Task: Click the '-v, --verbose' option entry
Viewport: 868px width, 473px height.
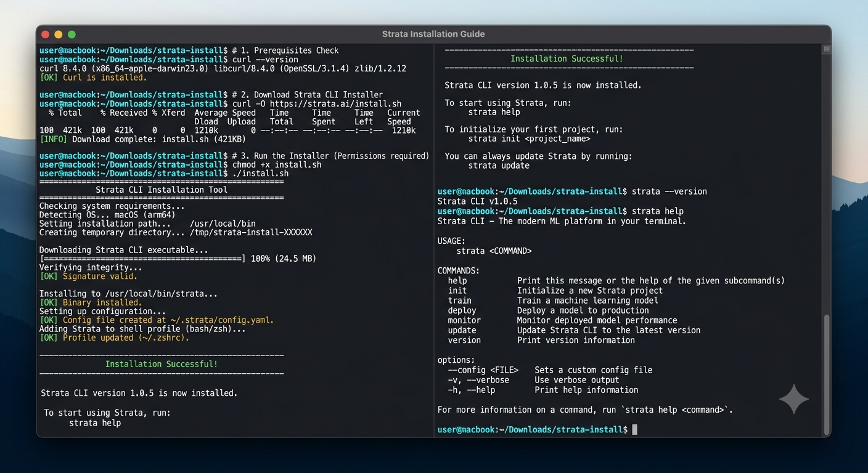Action: tap(478, 380)
